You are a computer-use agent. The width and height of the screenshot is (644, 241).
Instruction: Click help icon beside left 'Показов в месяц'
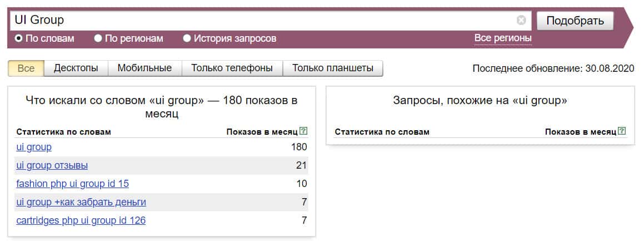pyautogui.click(x=303, y=131)
